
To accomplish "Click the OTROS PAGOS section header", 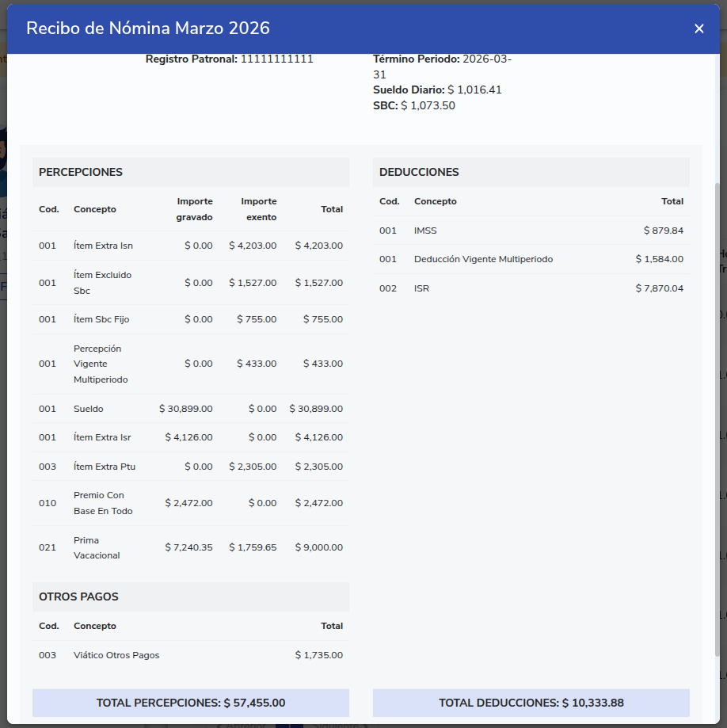I will tap(190, 597).
